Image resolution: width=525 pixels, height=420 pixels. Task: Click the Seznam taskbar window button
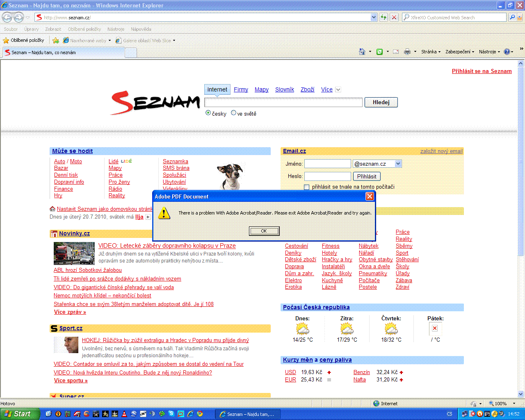point(248,414)
